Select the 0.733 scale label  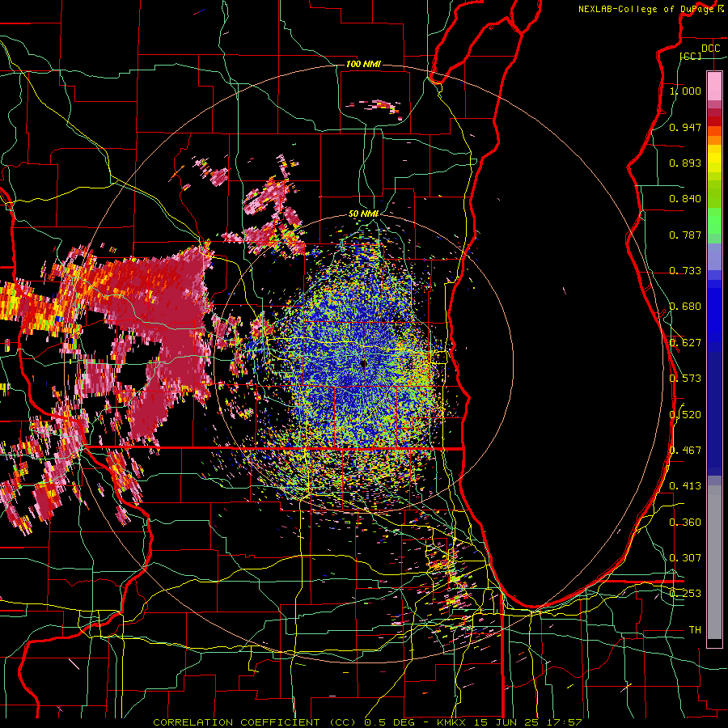pyautogui.click(x=685, y=271)
